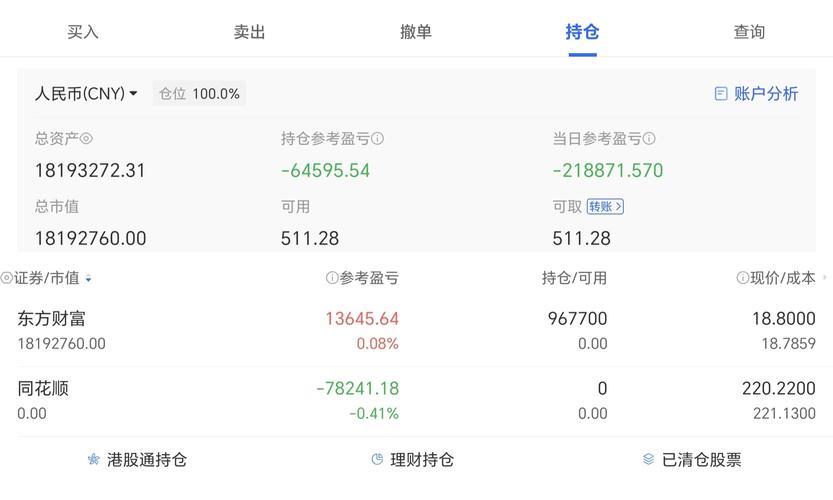The image size is (833, 500).
Task: Click 总市值 value 18192760.00 in summary
Action: [90, 239]
